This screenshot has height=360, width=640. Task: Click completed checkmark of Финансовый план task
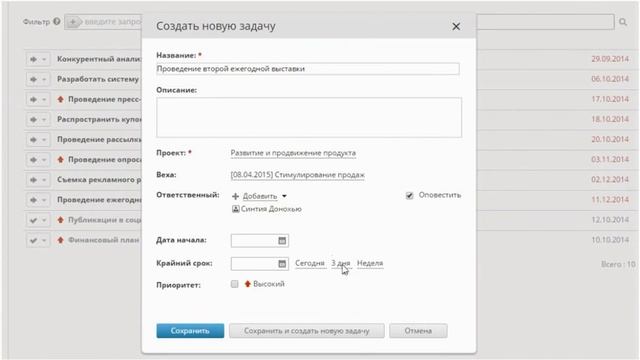[x=33, y=240]
